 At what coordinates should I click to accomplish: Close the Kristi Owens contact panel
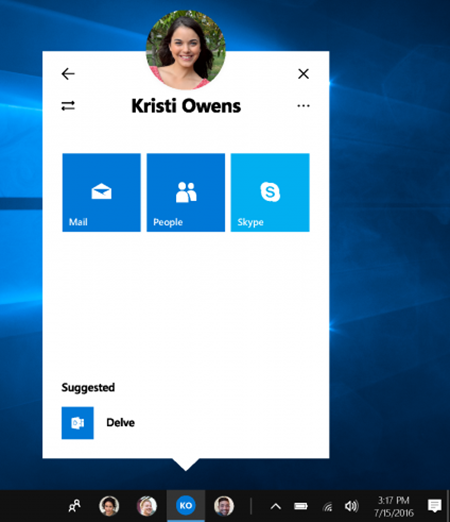pyautogui.click(x=303, y=74)
